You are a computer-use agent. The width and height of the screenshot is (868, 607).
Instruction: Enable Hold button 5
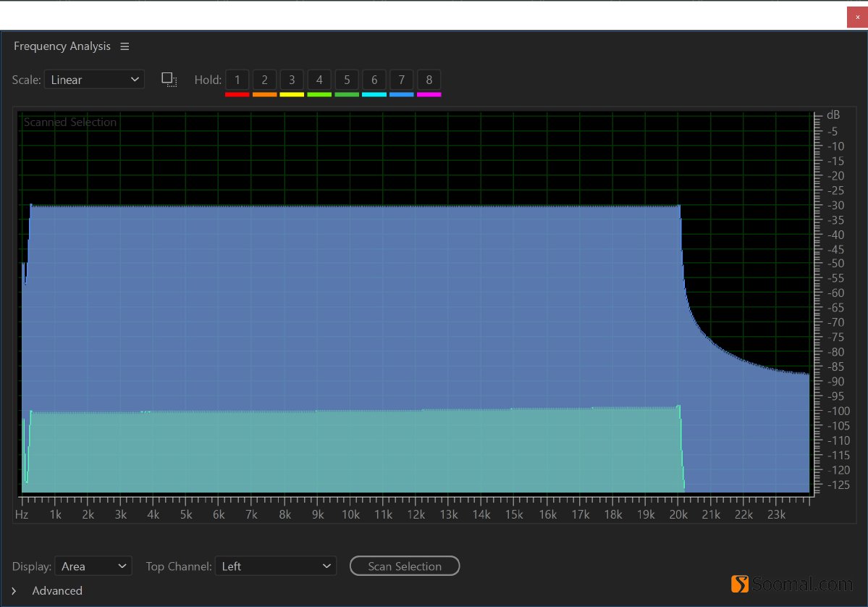point(347,80)
